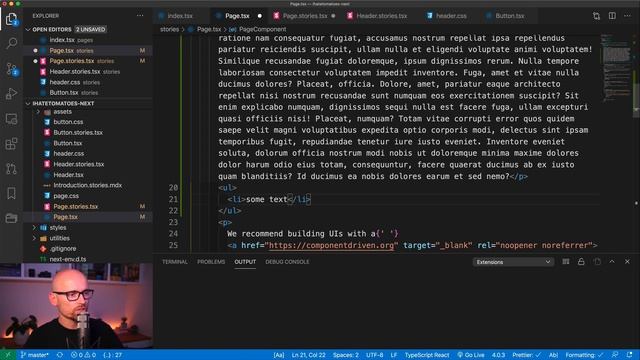This screenshot has width=640, height=360.
Task: Toggle the Formatting status item
Action: 584,355
